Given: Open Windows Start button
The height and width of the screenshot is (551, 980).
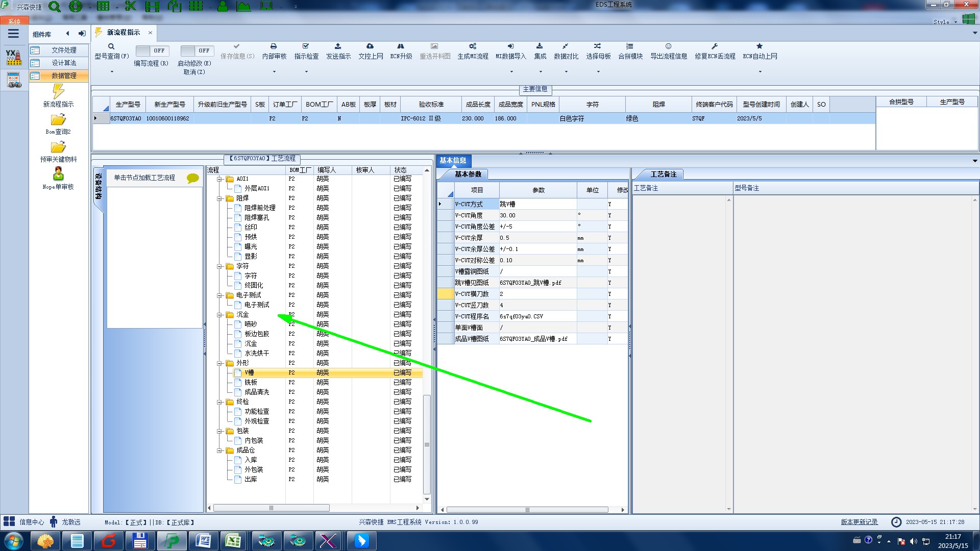Looking at the screenshot, I should (x=14, y=541).
